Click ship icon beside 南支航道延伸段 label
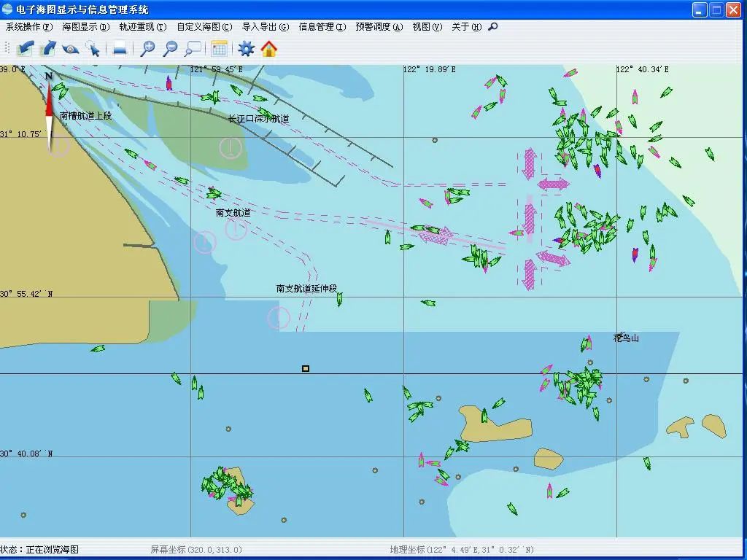The height and width of the screenshot is (560, 747). [339, 299]
